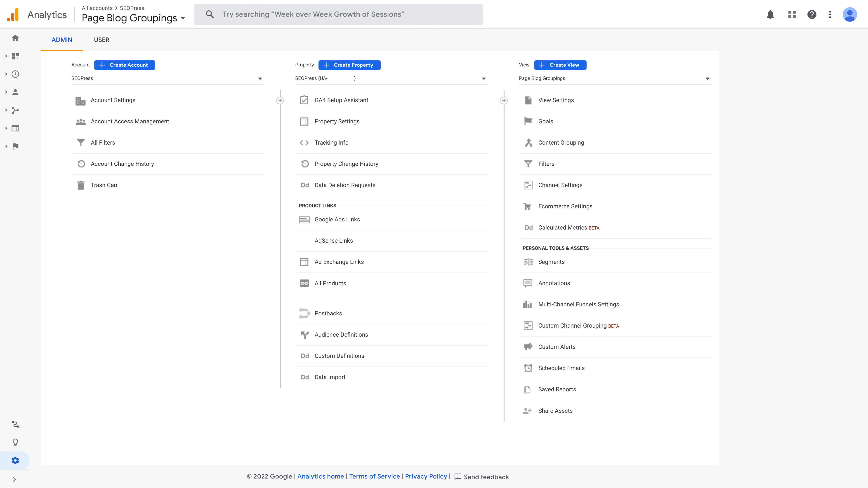
Task: Expand the Acquisition section arrow in sidebar
Action: click(x=6, y=110)
